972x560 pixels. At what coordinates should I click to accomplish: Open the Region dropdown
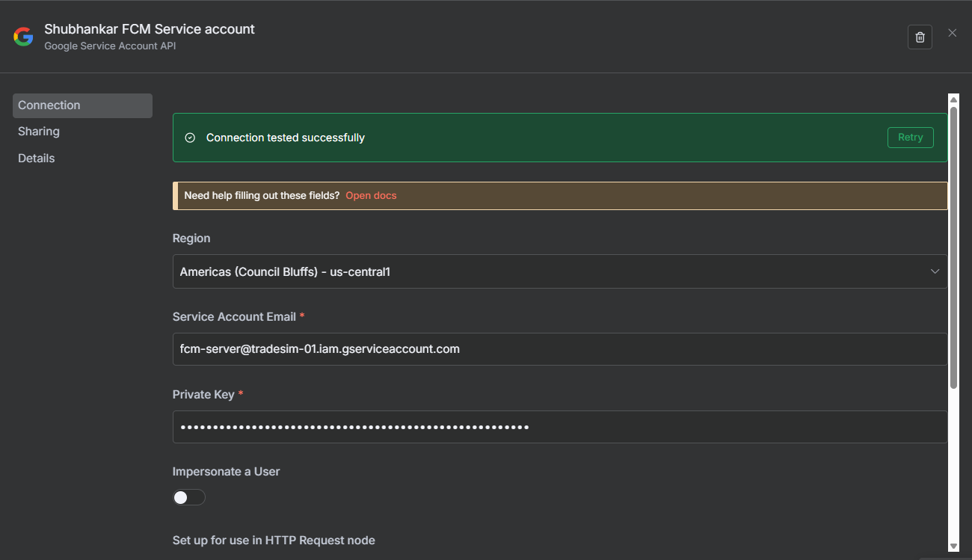[x=559, y=271]
